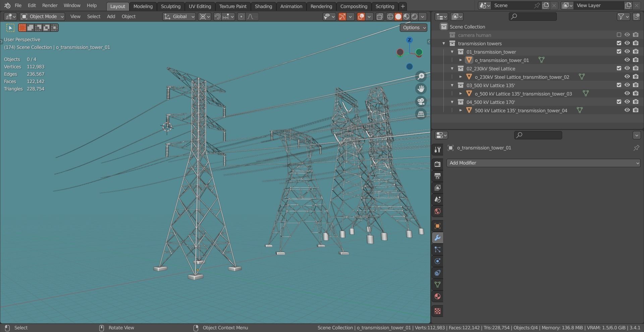The height and width of the screenshot is (332, 644).
Task: Toggle X-ray mode icon
Action: pyautogui.click(x=380, y=16)
